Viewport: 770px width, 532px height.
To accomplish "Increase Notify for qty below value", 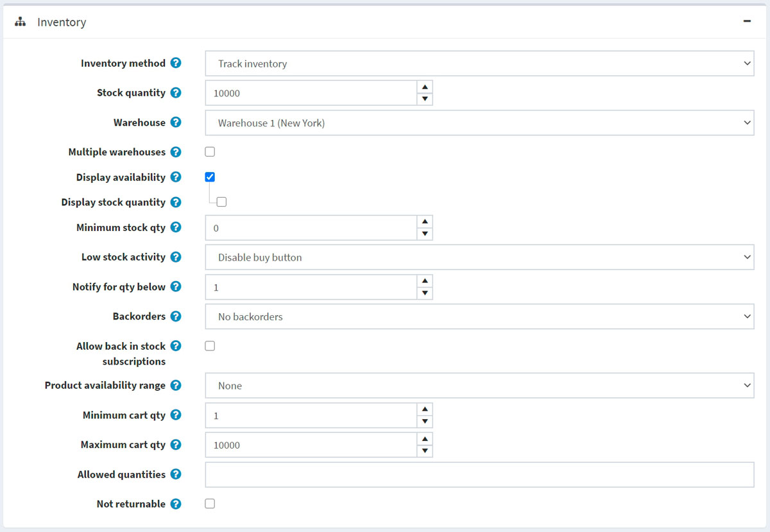I will click(x=424, y=281).
